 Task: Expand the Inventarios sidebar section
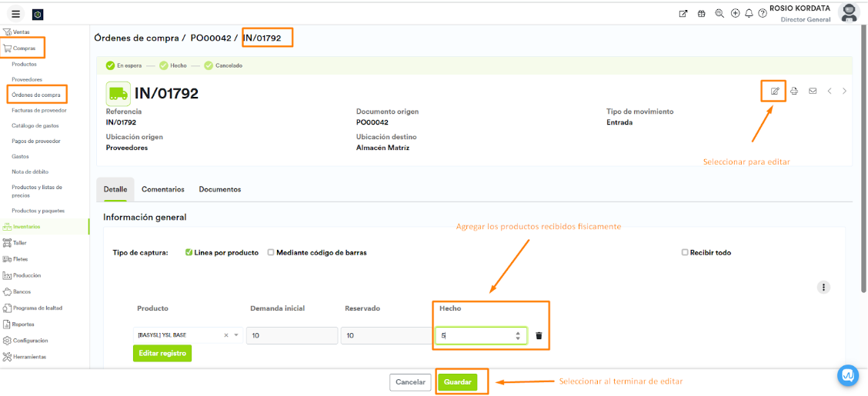coord(26,226)
